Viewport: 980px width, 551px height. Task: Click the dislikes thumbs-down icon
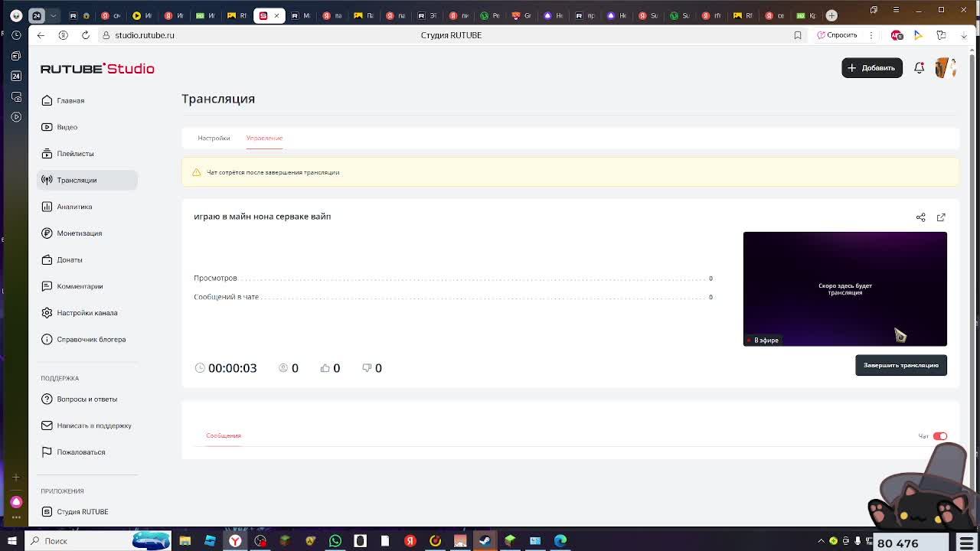[x=367, y=368]
